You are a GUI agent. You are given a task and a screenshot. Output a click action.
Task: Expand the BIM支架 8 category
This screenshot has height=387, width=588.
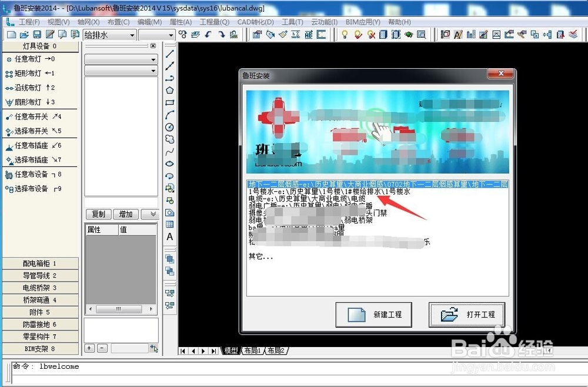[x=41, y=349]
